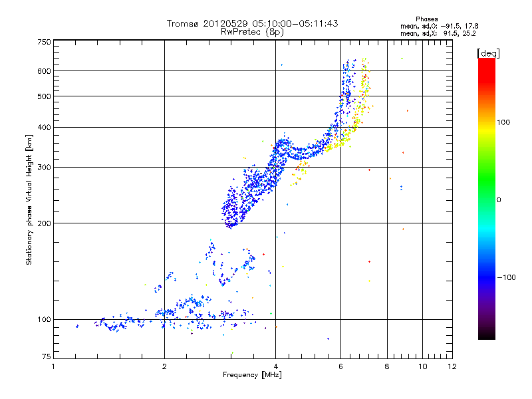Viewport: 532px width, 399px height.
Task: Click the y-axis tick label '75'
Action: pyautogui.click(x=47, y=356)
